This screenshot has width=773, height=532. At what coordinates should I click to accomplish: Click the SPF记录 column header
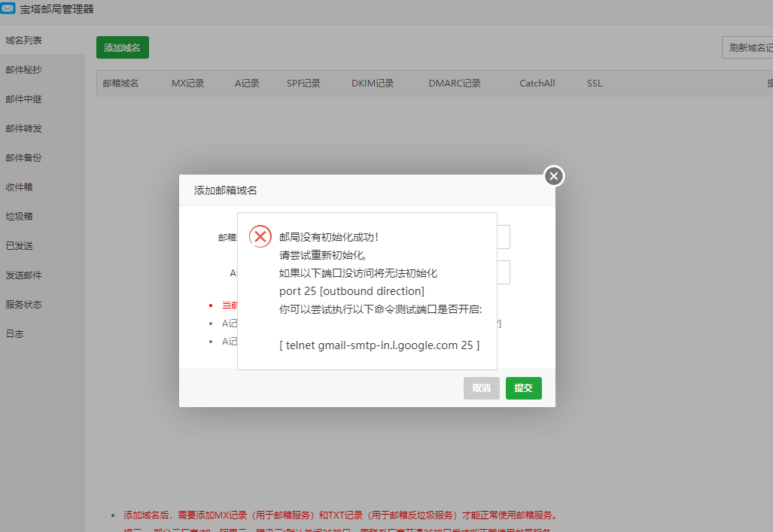point(303,84)
